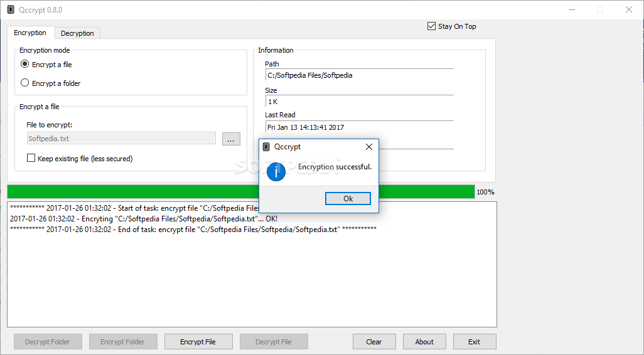Click the blue information icon in dialog
This screenshot has width=644, height=355.
(x=276, y=172)
